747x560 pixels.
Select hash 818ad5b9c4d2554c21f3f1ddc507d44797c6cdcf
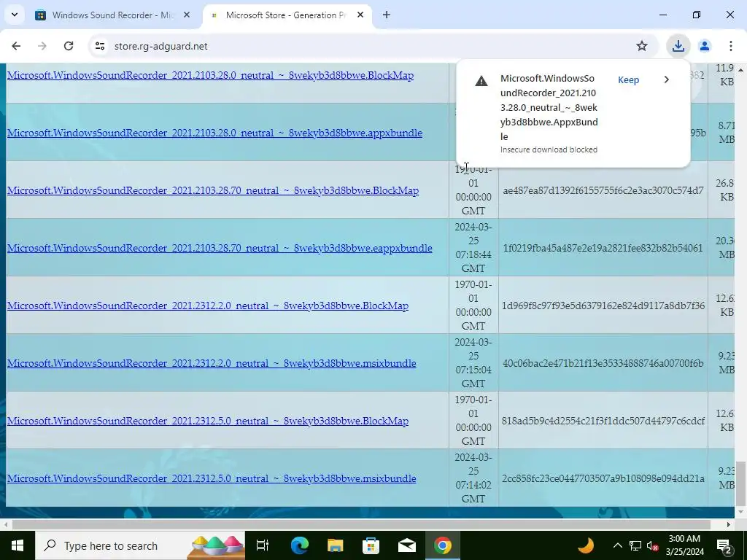coord(603,421)
